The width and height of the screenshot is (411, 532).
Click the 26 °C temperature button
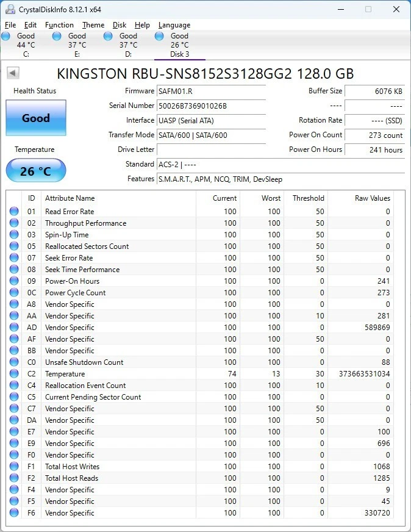[36, 171]
